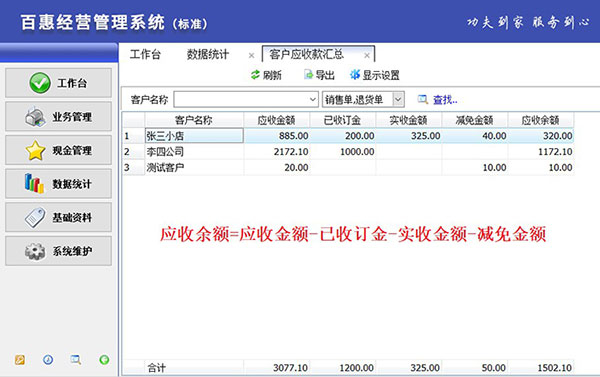
Task: Switch to the 工作台 tab
Action: tap(145, 54)
